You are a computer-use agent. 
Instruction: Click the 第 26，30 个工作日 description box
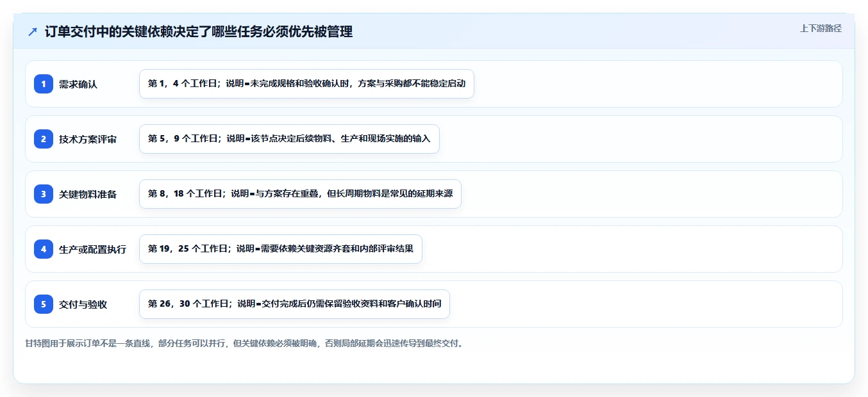click(294, 304)
